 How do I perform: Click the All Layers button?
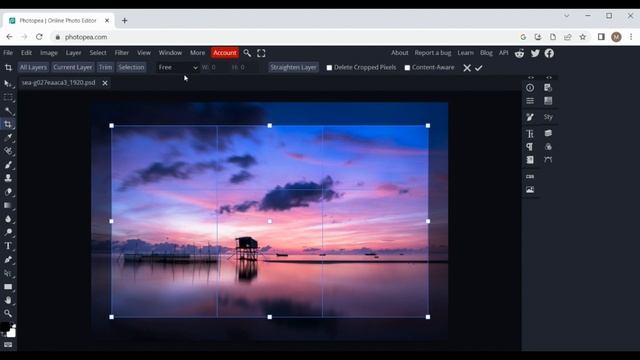click(x=33, y=67)
